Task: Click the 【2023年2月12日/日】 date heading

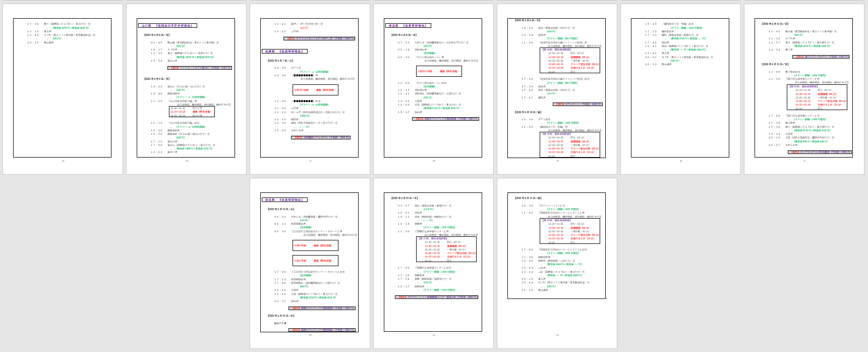Action: click(x=775, y=24)
